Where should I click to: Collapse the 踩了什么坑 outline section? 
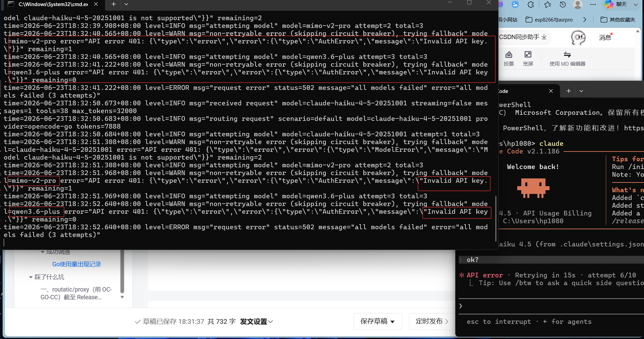[x=31, y=277]
